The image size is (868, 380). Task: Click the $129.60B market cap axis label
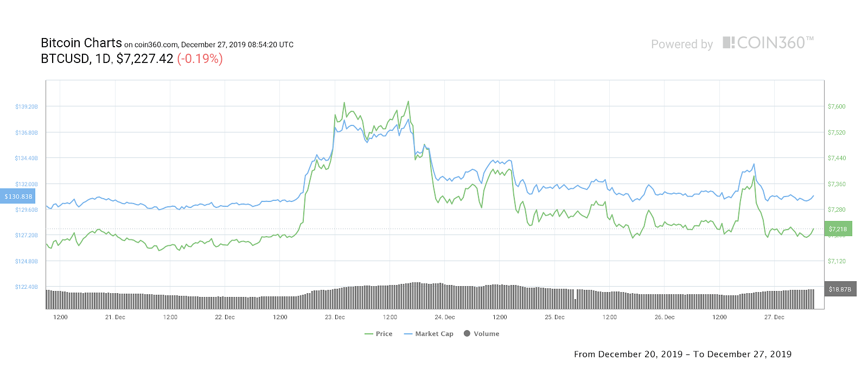click(x=27, y=210)
